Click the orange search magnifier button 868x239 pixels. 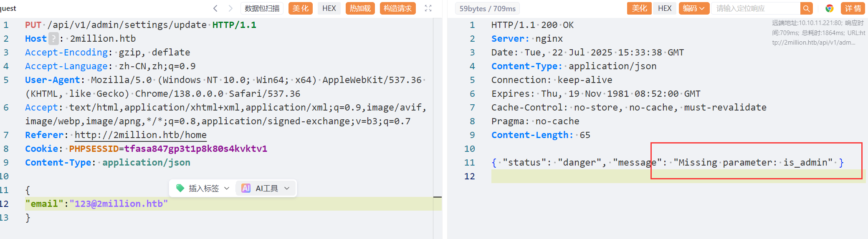coord(806,8)
